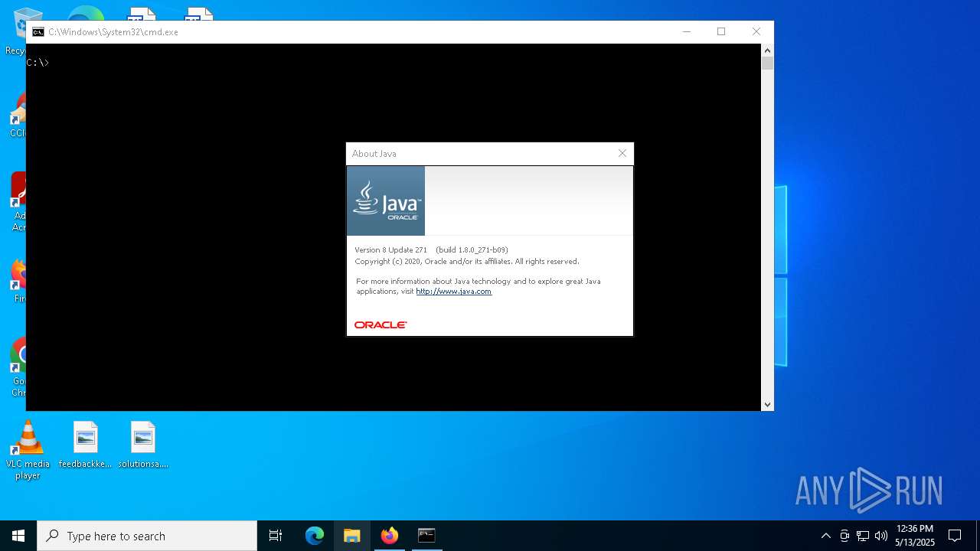980x551 pixels.
Task: Select the Firefox desktop shortcut
Action: (18, 282)
